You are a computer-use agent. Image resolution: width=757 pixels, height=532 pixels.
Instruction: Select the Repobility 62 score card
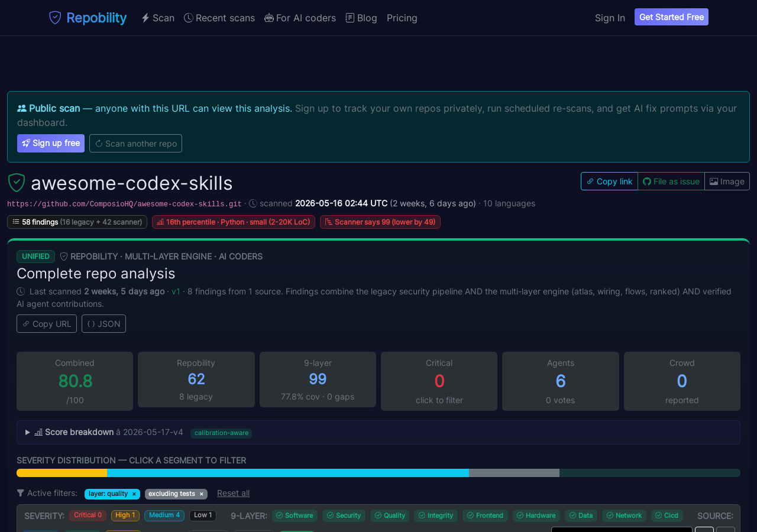196,379
